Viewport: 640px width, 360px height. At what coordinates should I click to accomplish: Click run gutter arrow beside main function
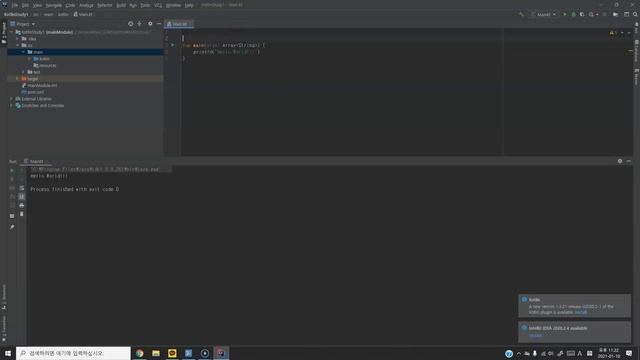(172, 45)
